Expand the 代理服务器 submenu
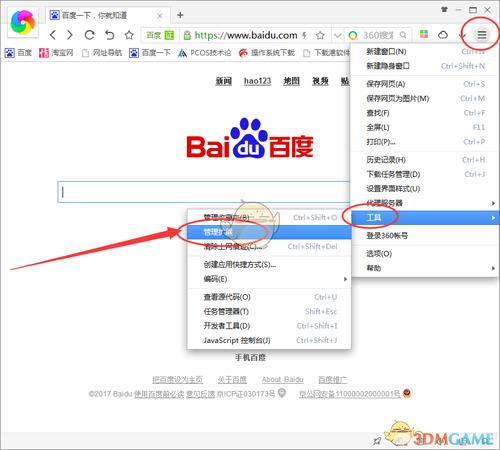 (425, 203)
